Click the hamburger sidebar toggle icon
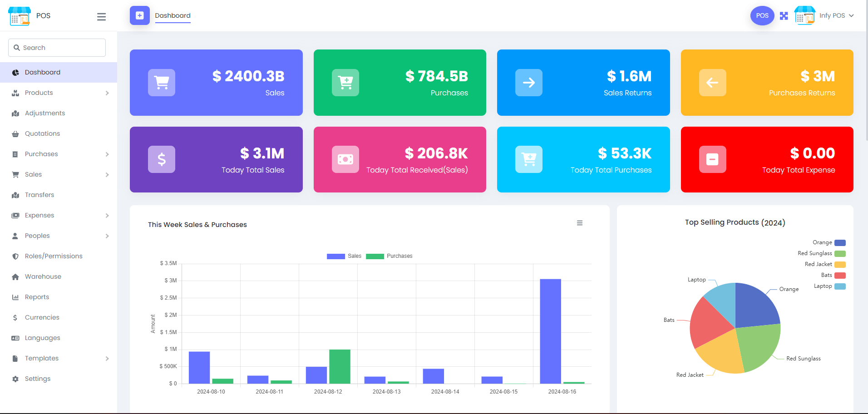This screenshot has height=414, width=868. click(101, 17)
